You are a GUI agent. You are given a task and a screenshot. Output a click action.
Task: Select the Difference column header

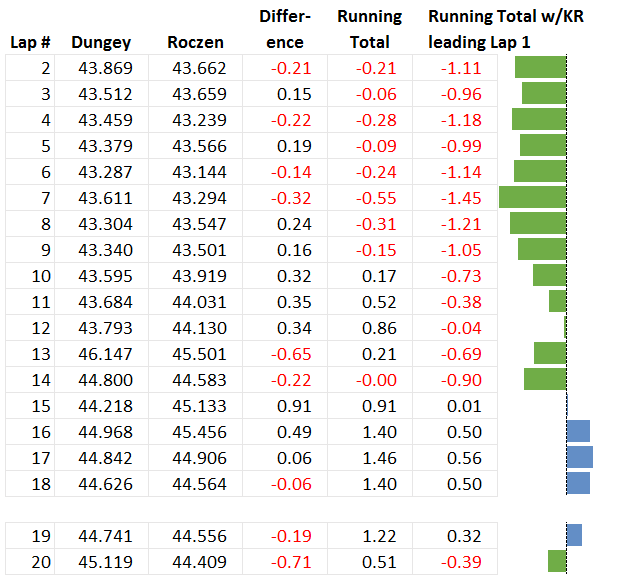[285, 30]
